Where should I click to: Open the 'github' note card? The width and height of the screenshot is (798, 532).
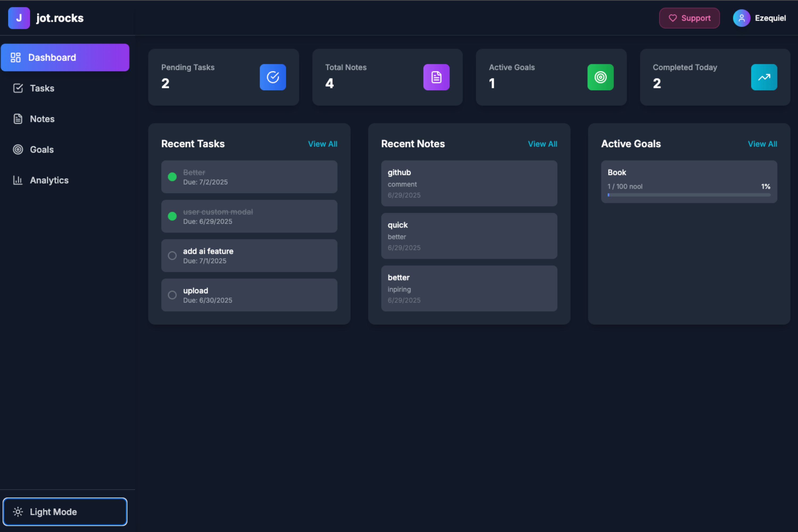(469, 183)
